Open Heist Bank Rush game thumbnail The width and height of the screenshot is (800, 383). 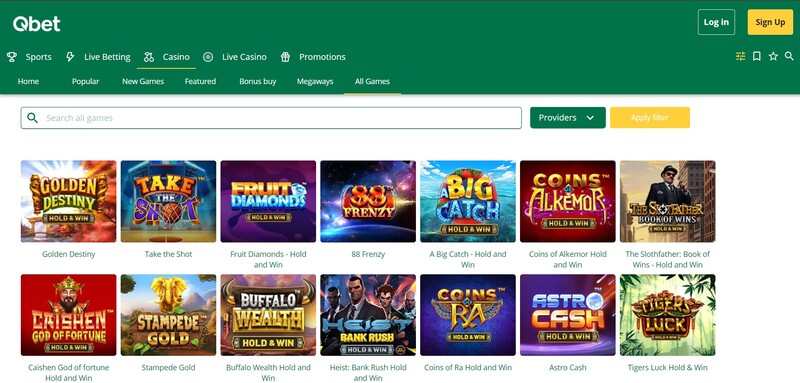click(x=368, y=315)
